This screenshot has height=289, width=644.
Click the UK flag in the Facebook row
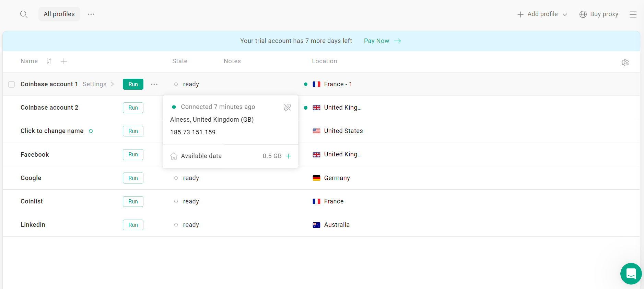[x=316, y=154]
